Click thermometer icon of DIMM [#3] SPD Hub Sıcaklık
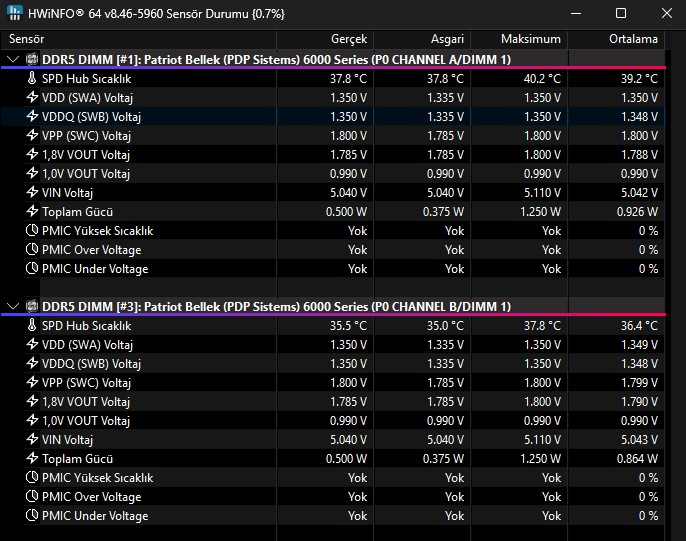This screenshot has height=541, width=686. tap(32, 325)
